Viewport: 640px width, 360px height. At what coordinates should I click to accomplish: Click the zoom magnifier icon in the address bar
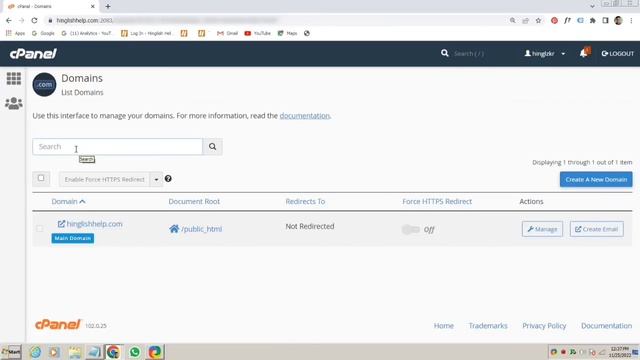(513, 20)
